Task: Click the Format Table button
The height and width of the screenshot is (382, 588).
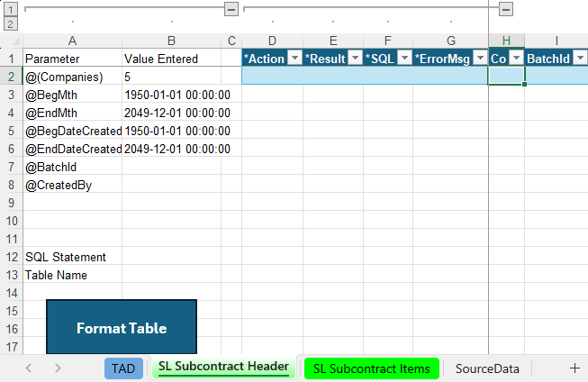Action: click(122, 327)
